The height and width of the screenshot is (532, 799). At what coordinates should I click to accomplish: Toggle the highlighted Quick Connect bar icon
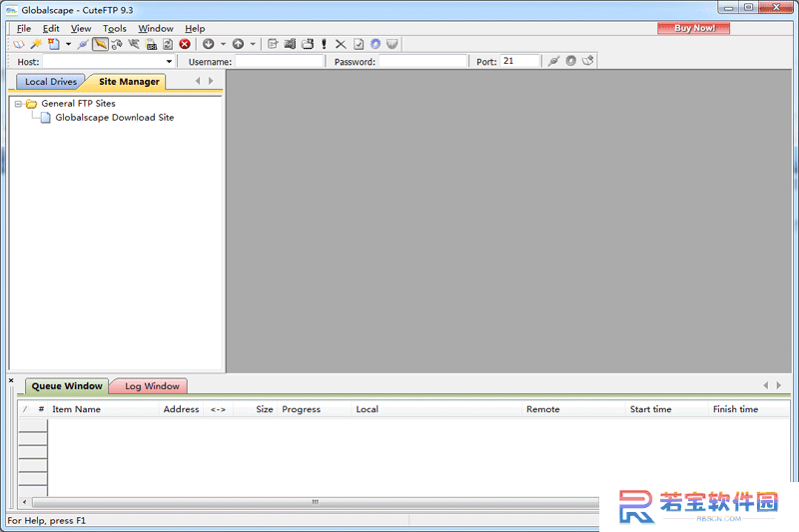[x=100, y=44]
